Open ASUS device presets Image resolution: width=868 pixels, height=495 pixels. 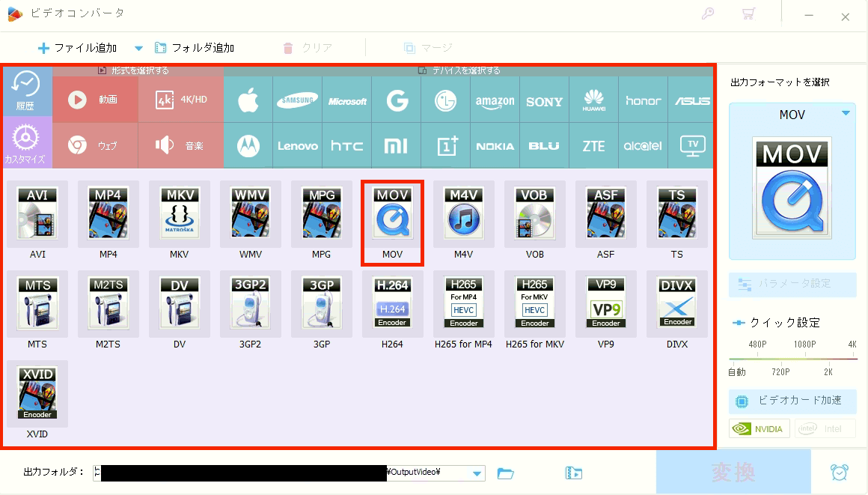click(691, 100)
